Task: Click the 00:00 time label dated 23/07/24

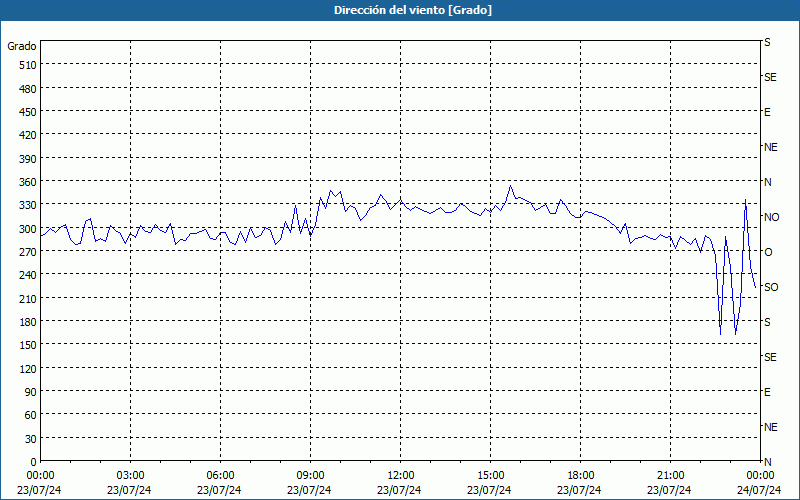Action: (40, 476)
